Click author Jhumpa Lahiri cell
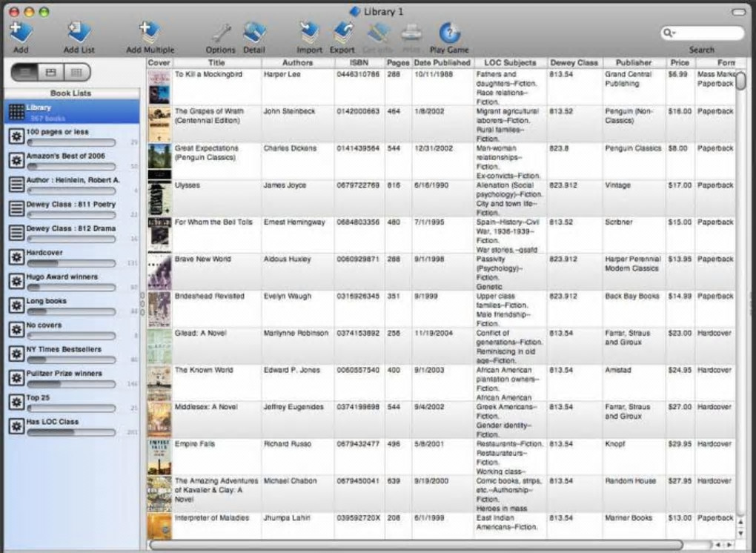756x553 pixels. [x=298, y=526]
